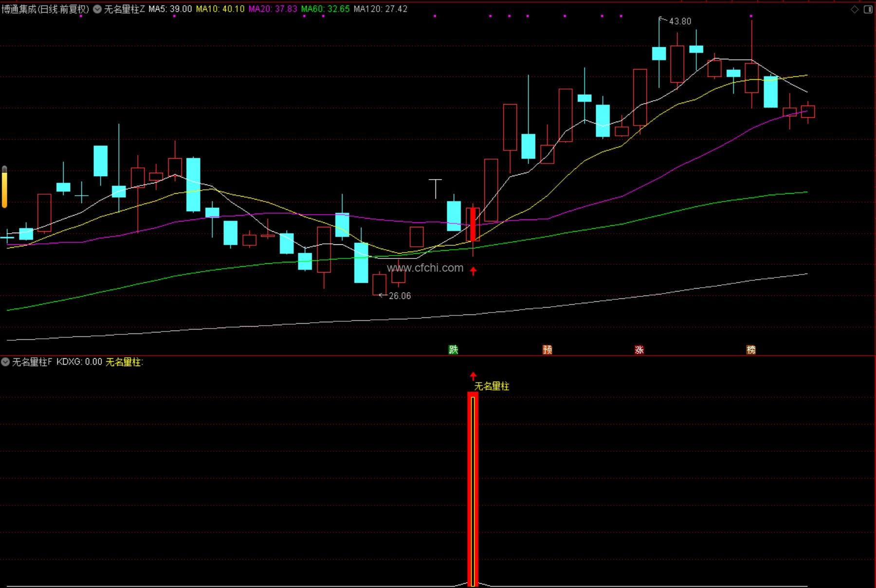The width and height of the screenshot is (876, 588).
Task: Click the red 涨 event marker icon
Action: coord(639,349)
